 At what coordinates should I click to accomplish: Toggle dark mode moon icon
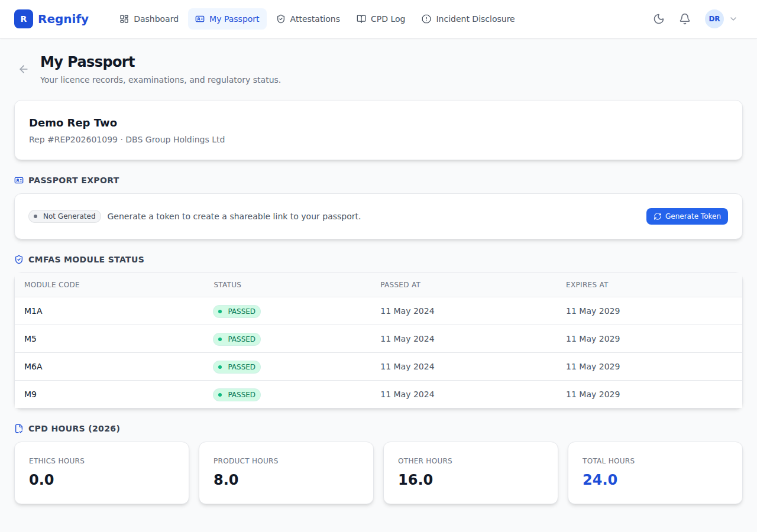tap(659, 19)
